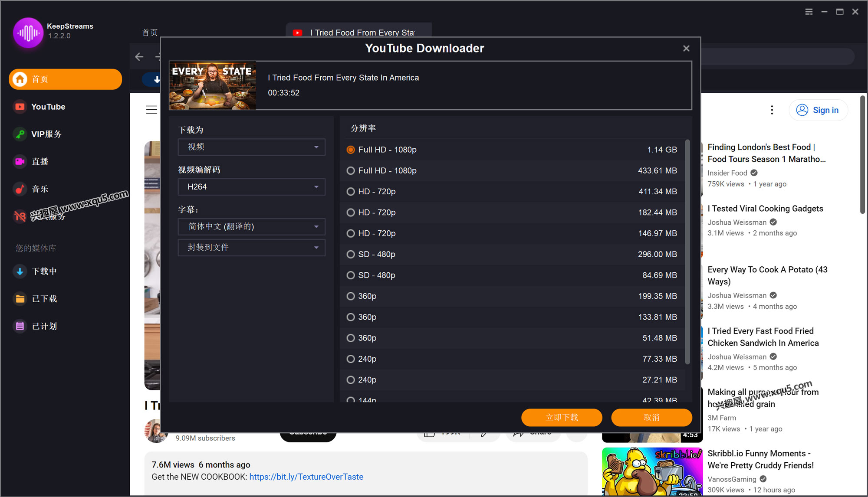Open the VIP服务 key icon

coord(20,134)
